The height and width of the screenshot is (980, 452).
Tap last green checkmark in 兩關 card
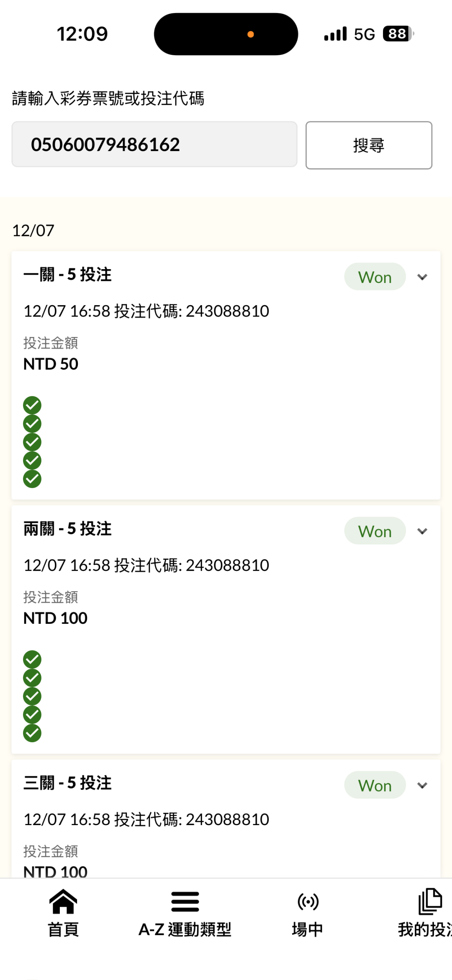[x=32, y=733]
